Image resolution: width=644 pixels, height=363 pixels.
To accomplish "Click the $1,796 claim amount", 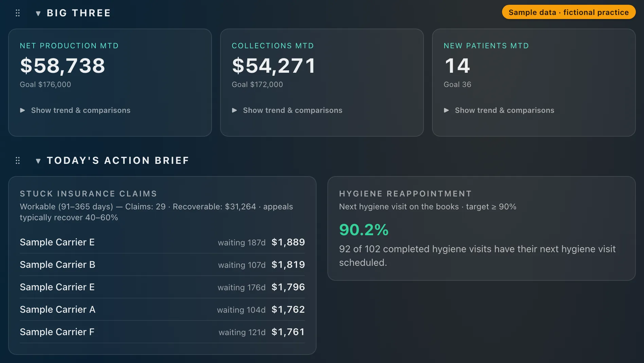I will pos(288,287).
